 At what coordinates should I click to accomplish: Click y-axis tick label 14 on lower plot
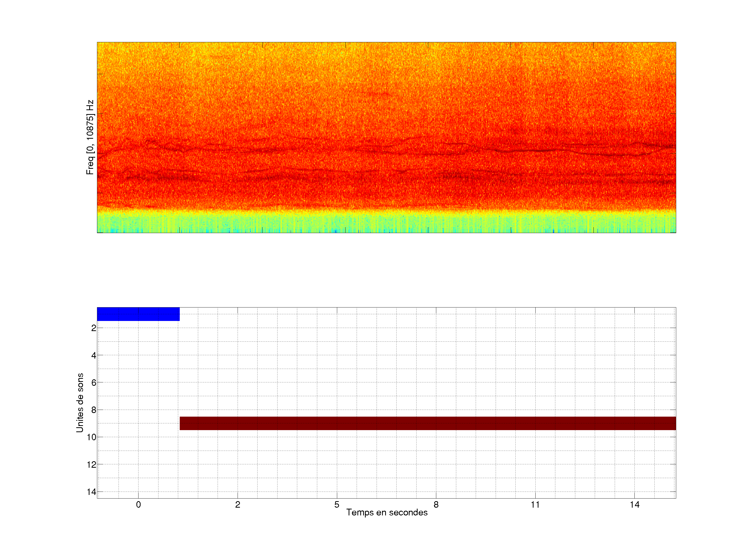(92, 492)
